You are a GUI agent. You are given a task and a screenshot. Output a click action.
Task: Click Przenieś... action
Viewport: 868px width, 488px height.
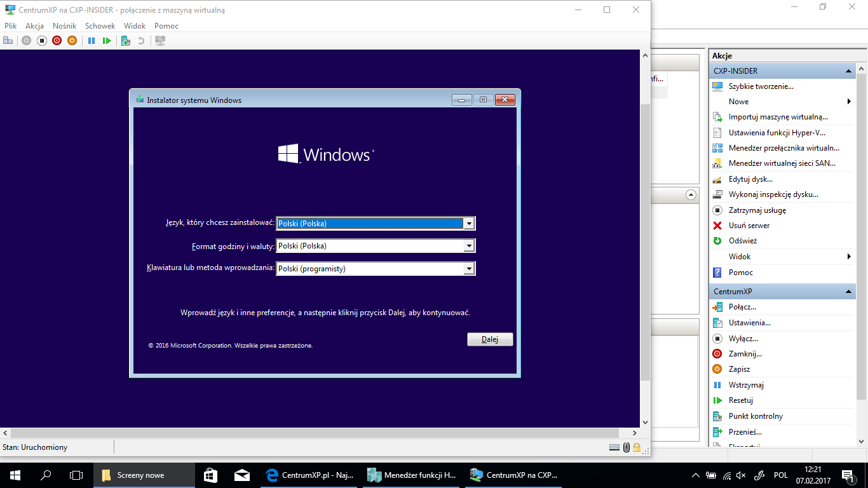745,432
